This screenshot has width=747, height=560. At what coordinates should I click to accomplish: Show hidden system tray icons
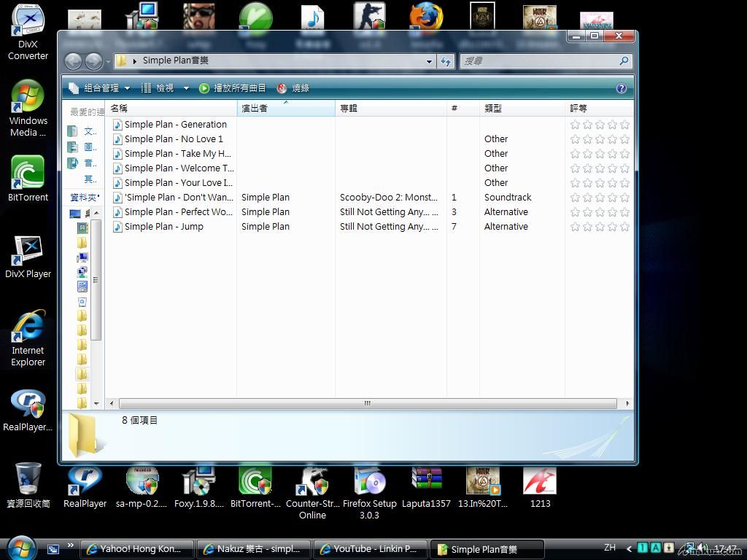click(629, 548)
